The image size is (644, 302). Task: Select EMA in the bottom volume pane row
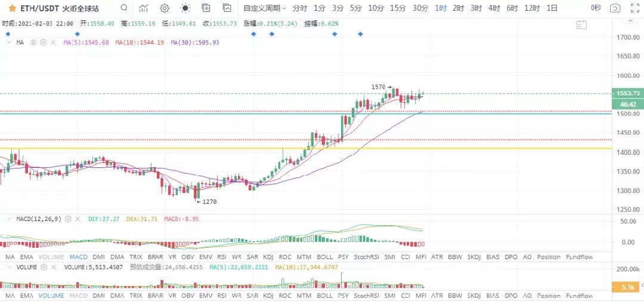27,295
